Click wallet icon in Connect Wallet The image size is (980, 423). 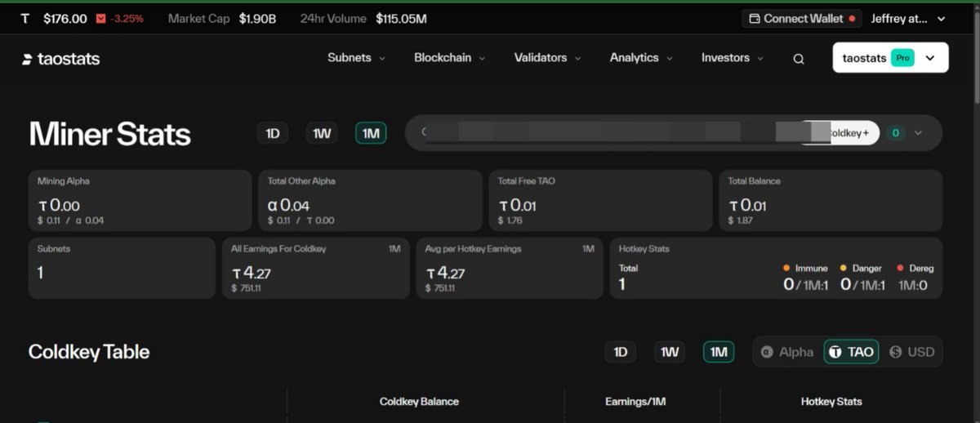point(755,18)
